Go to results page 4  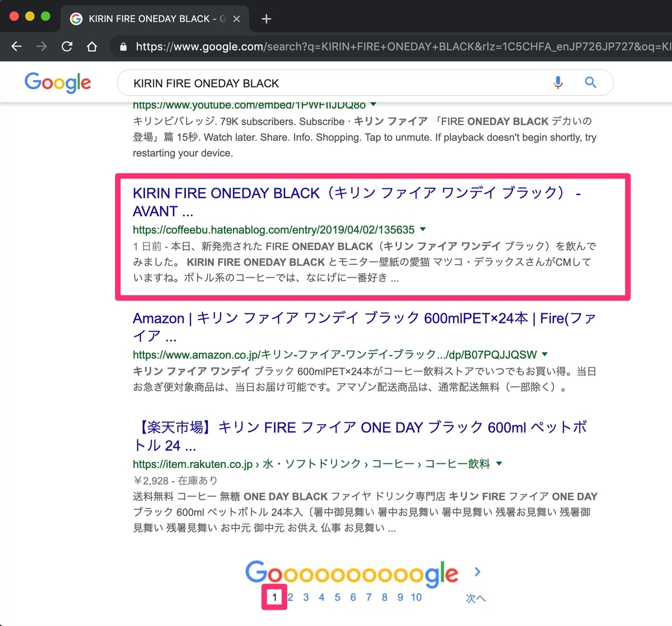[x=321, y=597]
